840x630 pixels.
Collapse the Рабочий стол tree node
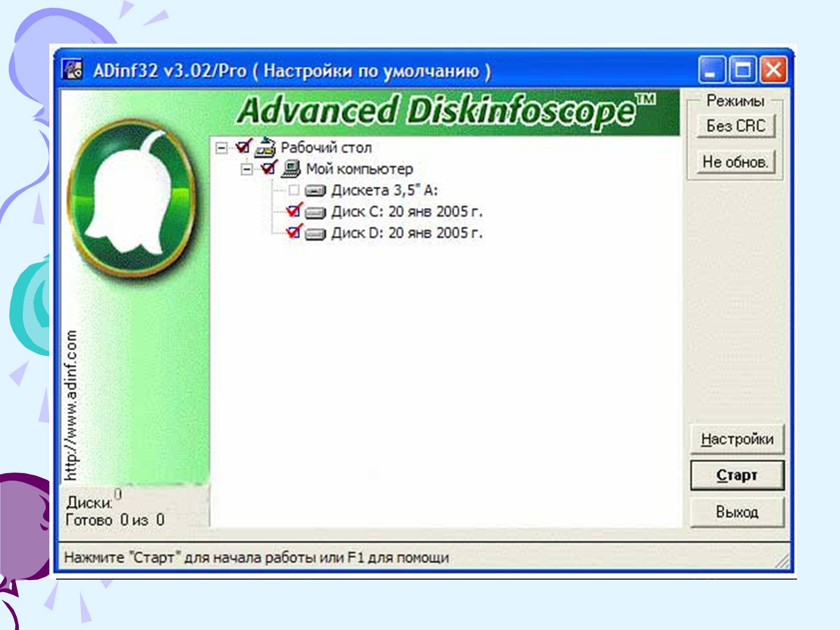tap(222, 148)
